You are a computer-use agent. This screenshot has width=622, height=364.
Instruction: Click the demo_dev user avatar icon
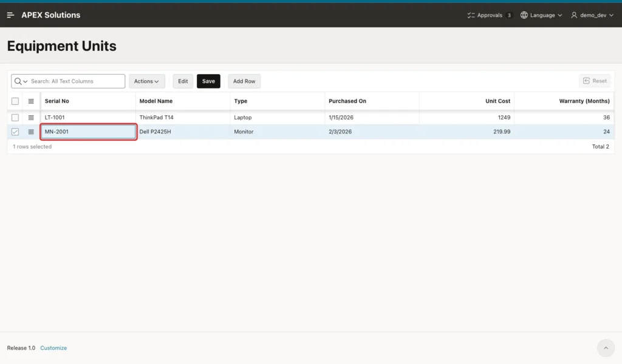(x=574, y=15)
